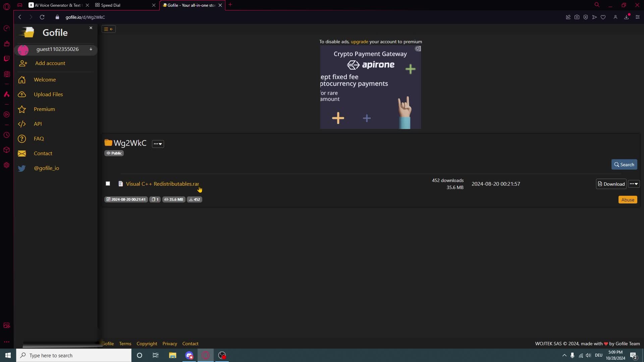The image size is (644, 362).
Task: Open the Wg2WkC folder options dropdown
Action: pos(158,144)
